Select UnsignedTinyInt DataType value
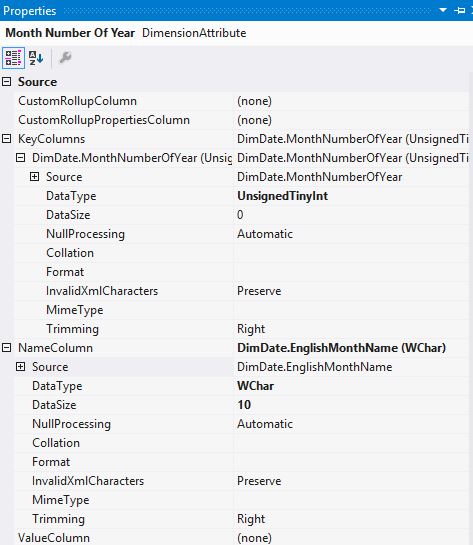This screenshot has height=545, width=473. click(283, 196)
